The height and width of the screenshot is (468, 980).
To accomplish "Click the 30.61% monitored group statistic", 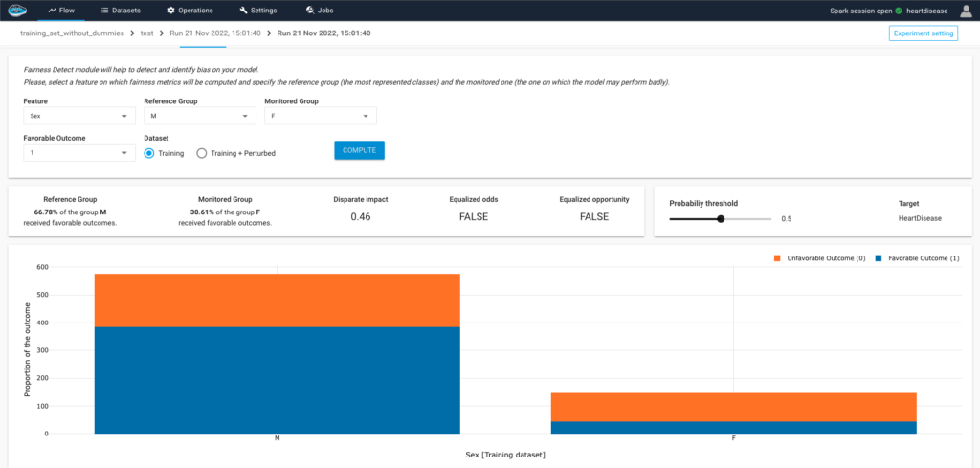I will (203, 212).
